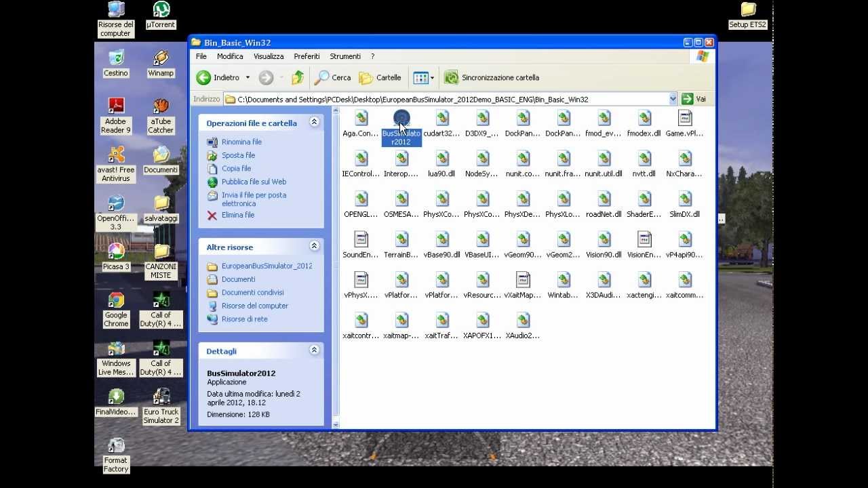Select the X3DAudi... dll file
The image size is (868, 488).
tap(604, 286)
